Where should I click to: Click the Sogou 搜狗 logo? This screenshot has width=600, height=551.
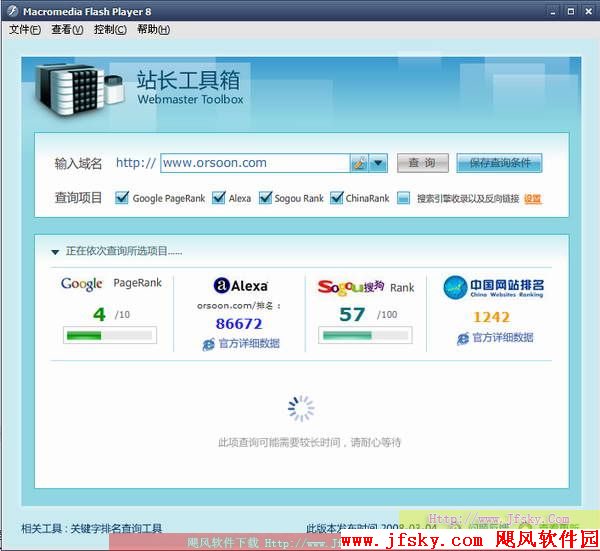[x=351, y=287]
